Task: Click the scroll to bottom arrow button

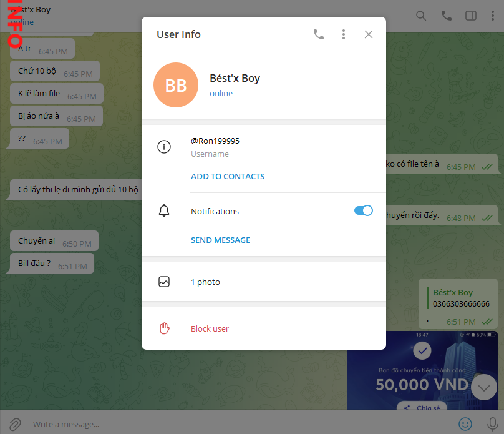Action: (x=485, y=387)
